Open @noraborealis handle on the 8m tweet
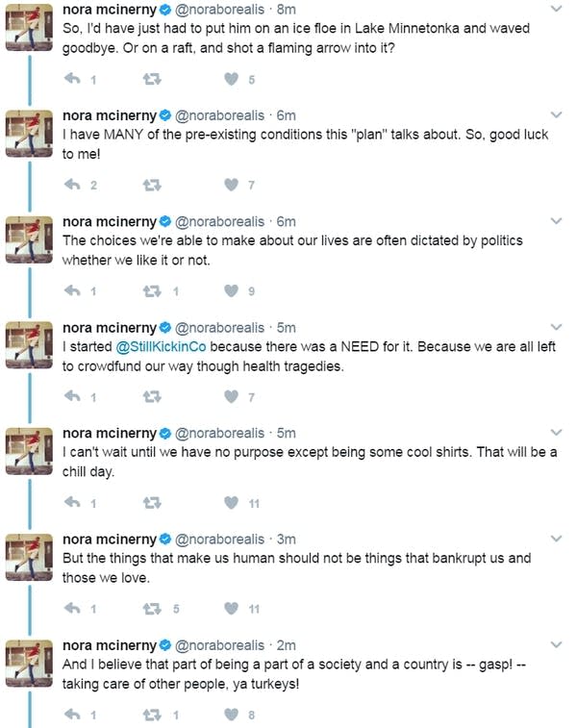This screenshot has width=577, height=728. click(x=219, y=10)
